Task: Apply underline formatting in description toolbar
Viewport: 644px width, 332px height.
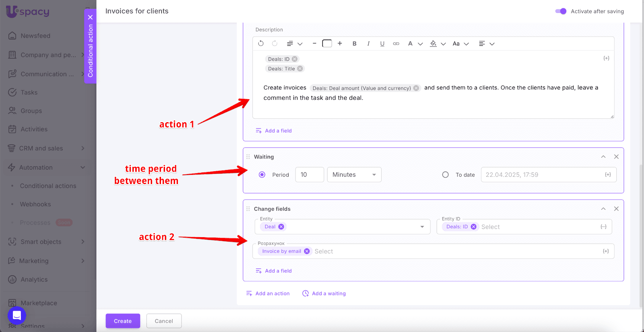Action: (x=382, y=43)
